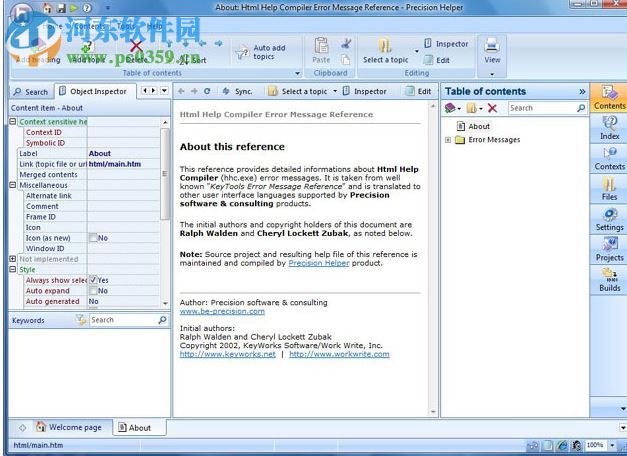
Task: Open the Contexts sidebar panel
Action: click(609, 158)
